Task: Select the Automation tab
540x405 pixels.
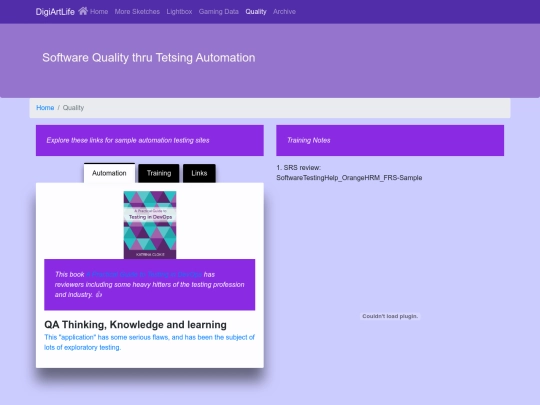Action: (109, 173)
